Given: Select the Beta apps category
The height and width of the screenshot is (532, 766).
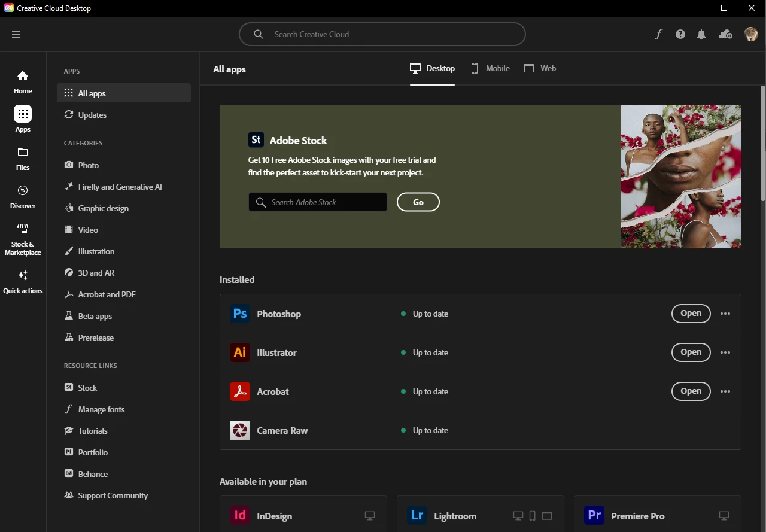Looking at the screenshot, I should (124, 316).
